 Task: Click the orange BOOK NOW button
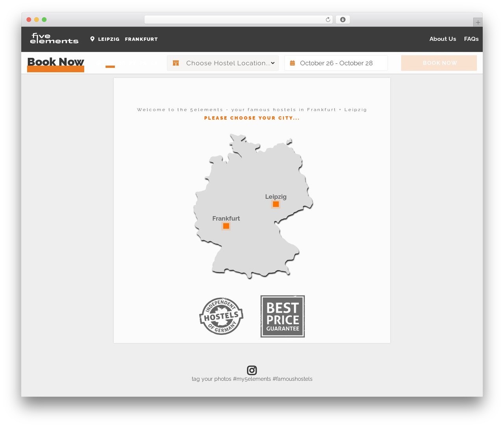[439, 63]
